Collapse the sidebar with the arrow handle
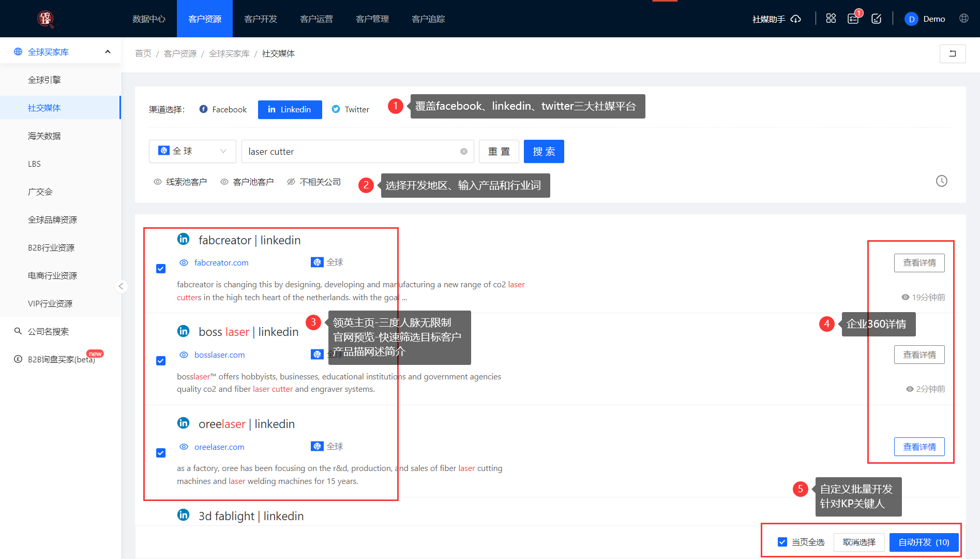This screenshot has height=559, width=980. click(121, 286)
